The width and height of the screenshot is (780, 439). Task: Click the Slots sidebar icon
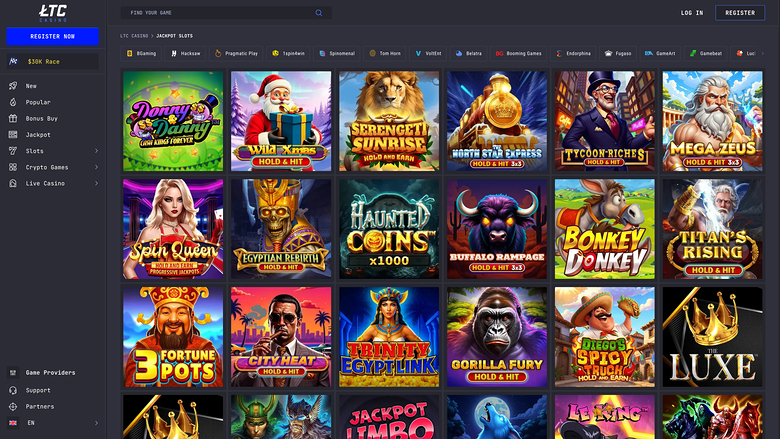pos(13,151)
